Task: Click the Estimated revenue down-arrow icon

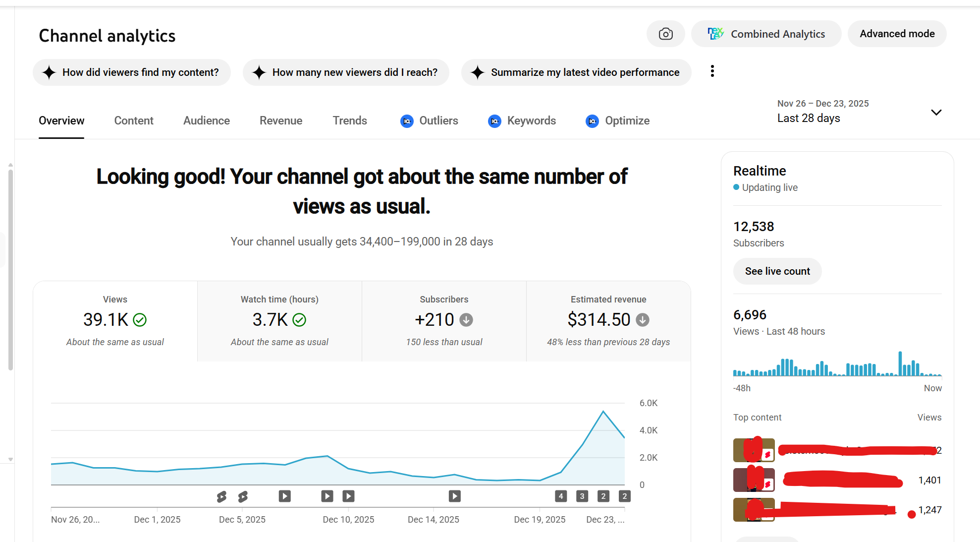Action: 642,320
